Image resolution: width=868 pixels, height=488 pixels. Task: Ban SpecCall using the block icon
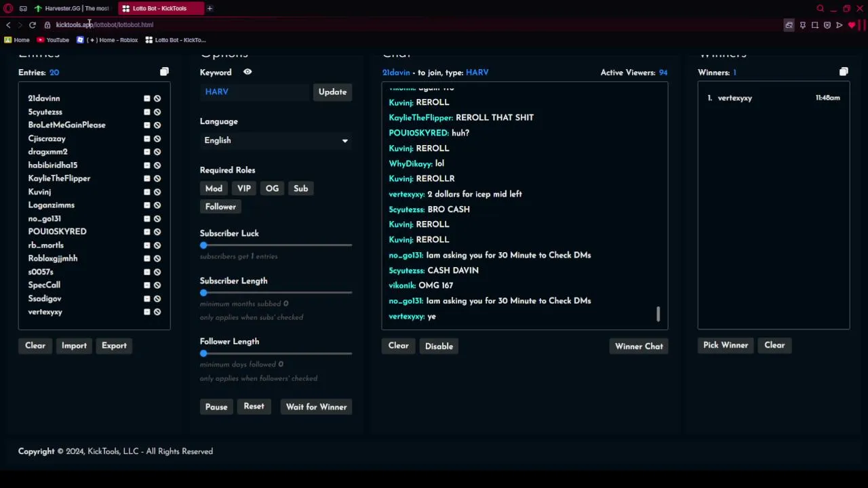(157, 285)
